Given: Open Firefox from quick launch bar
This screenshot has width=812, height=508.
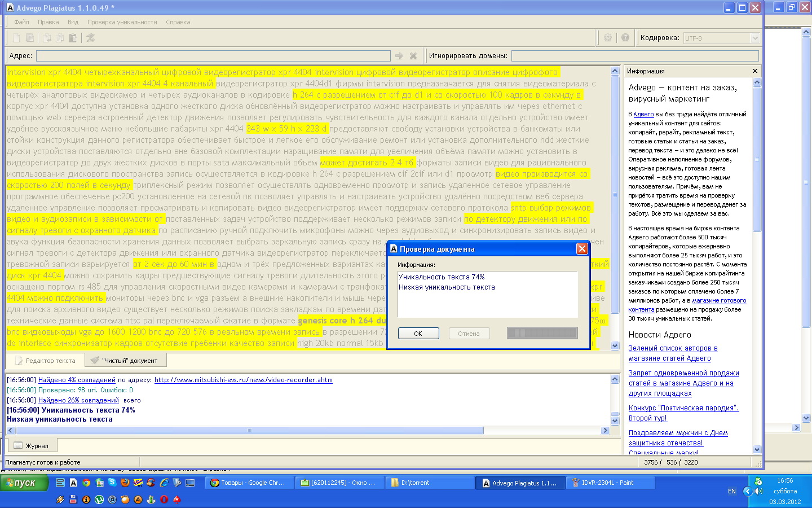Looking at the screenshot, I should [x=125, y=483].
